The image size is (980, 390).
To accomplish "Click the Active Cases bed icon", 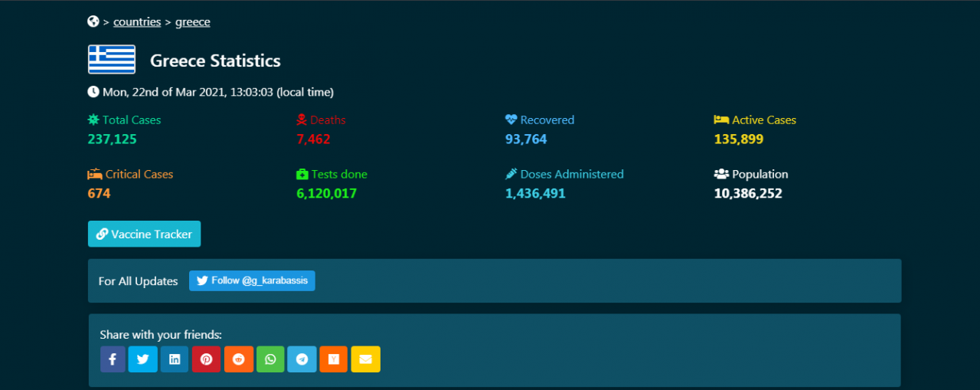I will pyautogui.click(x=720, y=120).
